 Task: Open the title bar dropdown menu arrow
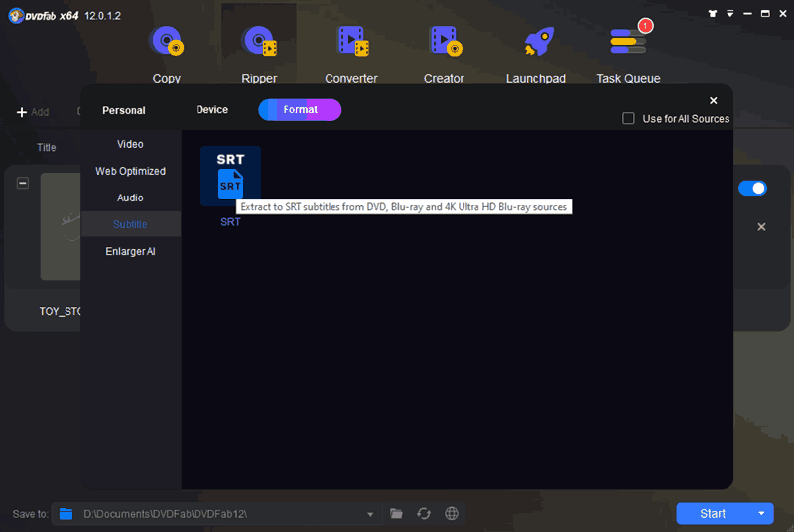(x=730, y=14)
